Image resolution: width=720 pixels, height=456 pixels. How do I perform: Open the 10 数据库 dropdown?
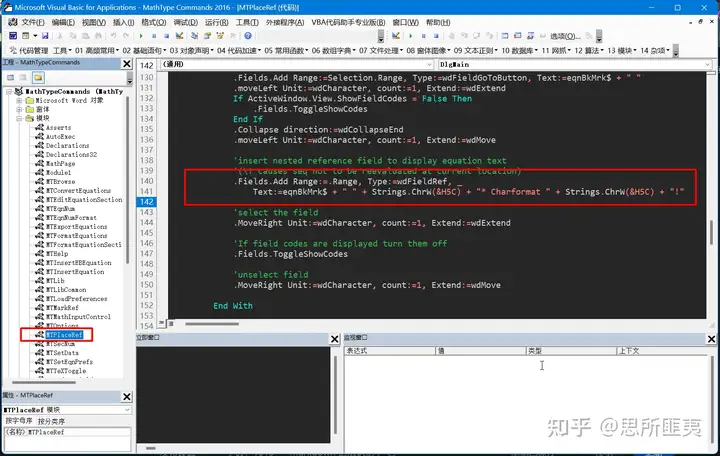pyautogui.click(x=519, y=51)
